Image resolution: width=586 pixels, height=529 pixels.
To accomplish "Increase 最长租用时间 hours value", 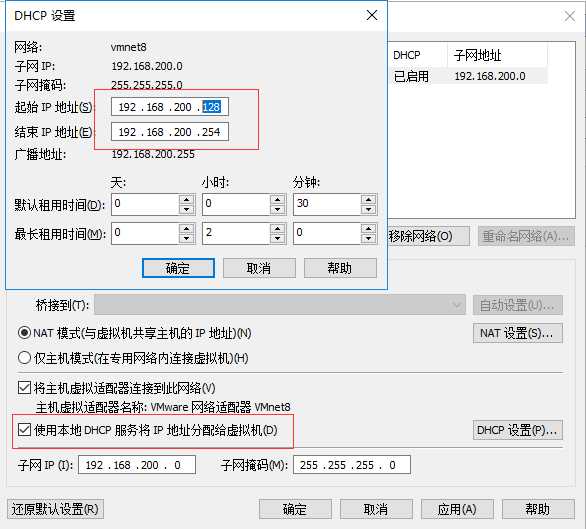I will tap(277, 228).
